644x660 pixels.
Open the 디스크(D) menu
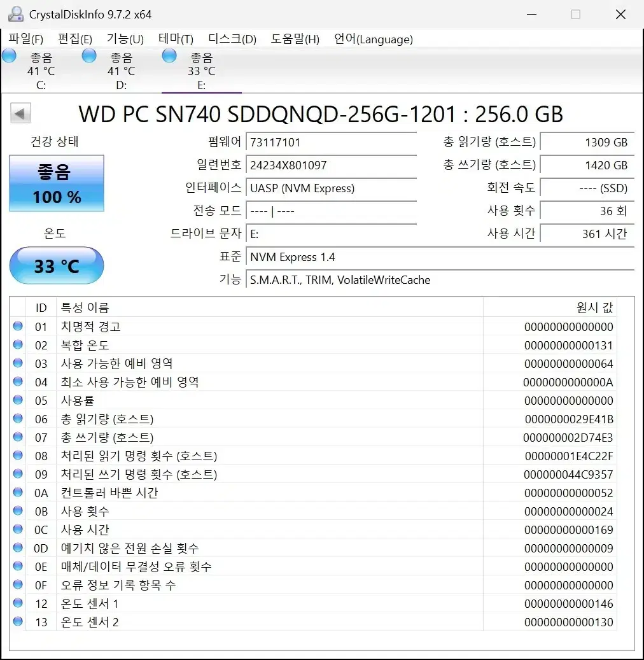tap(232, 39)
